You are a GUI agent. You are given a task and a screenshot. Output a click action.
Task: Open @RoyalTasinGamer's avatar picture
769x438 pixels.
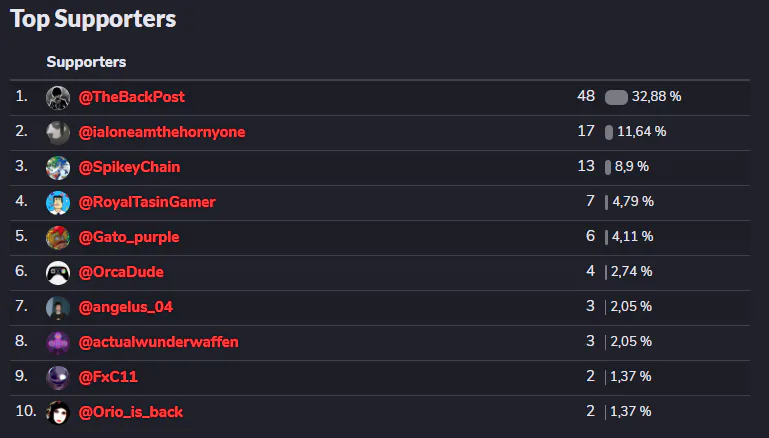click(57, 202)
